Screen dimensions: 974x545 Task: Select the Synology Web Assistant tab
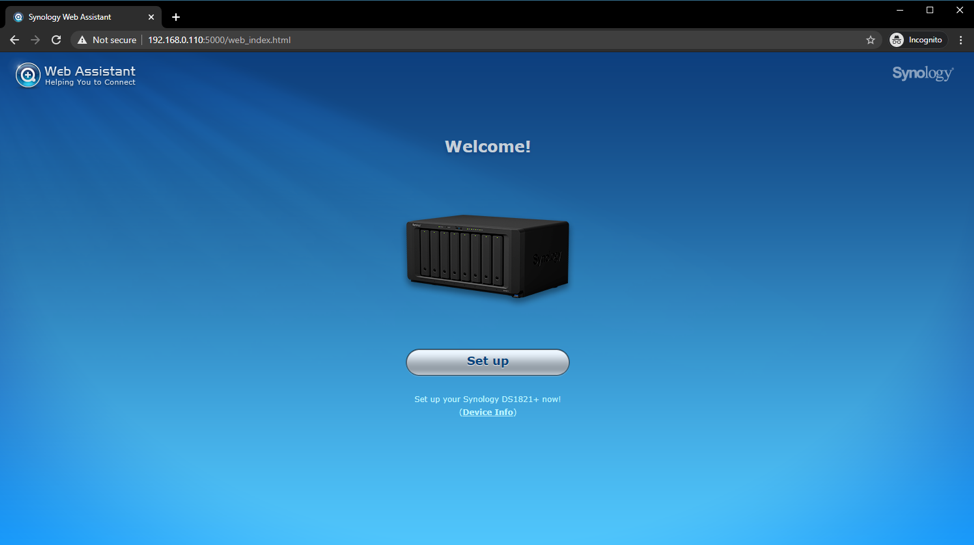[x=75, y=17]
